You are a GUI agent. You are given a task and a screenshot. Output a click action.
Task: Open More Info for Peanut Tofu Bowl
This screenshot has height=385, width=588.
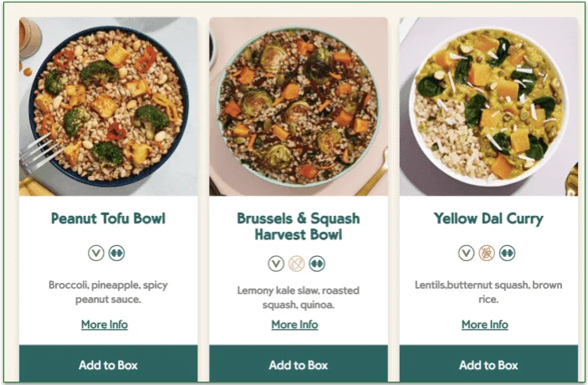(x=105, y=325)
